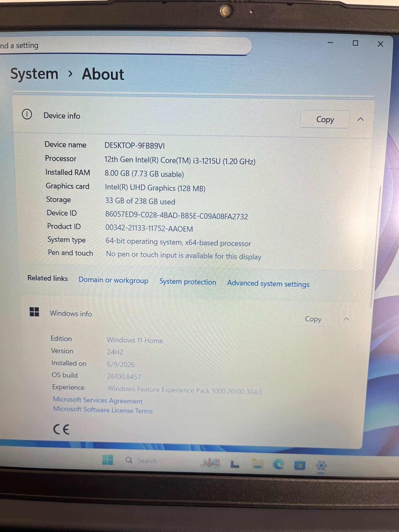Select installed on date 6/9/2026
399x532 pixels.
[121, 364]
